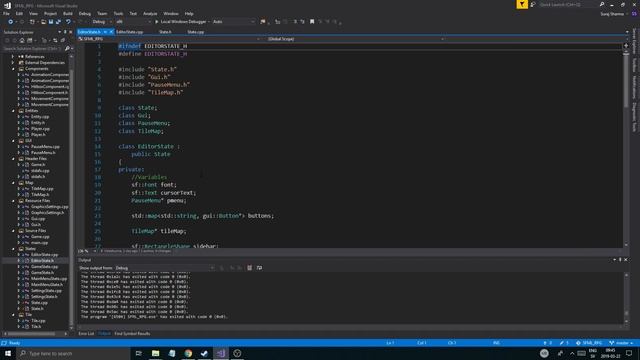Collapse the Components folder
640x360 pixels.
(x=13, y=69)
